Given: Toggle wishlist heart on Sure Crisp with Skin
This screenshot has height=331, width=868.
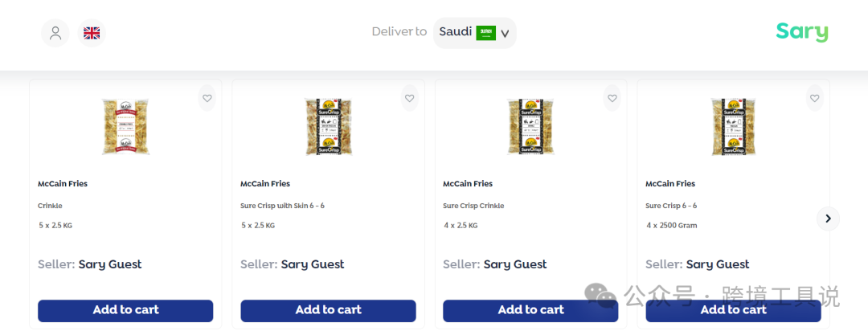Looking at the screenshot, I should 409,98.
